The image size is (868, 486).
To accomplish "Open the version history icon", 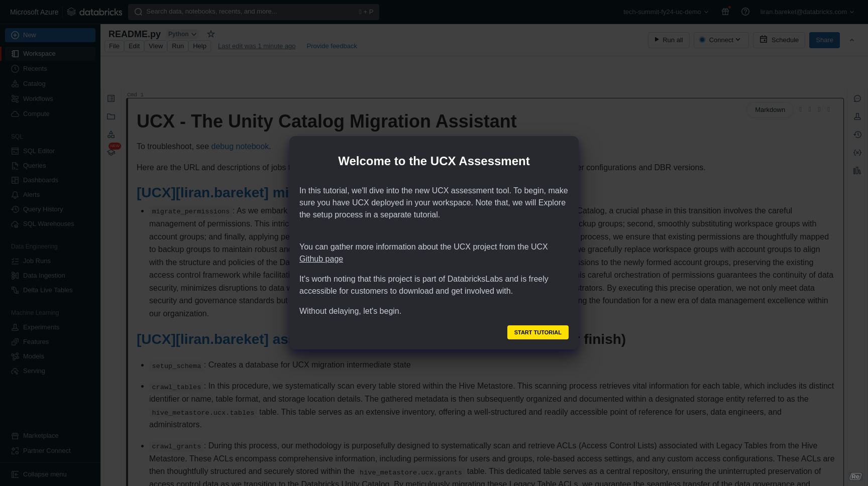I will coord(857,135).
